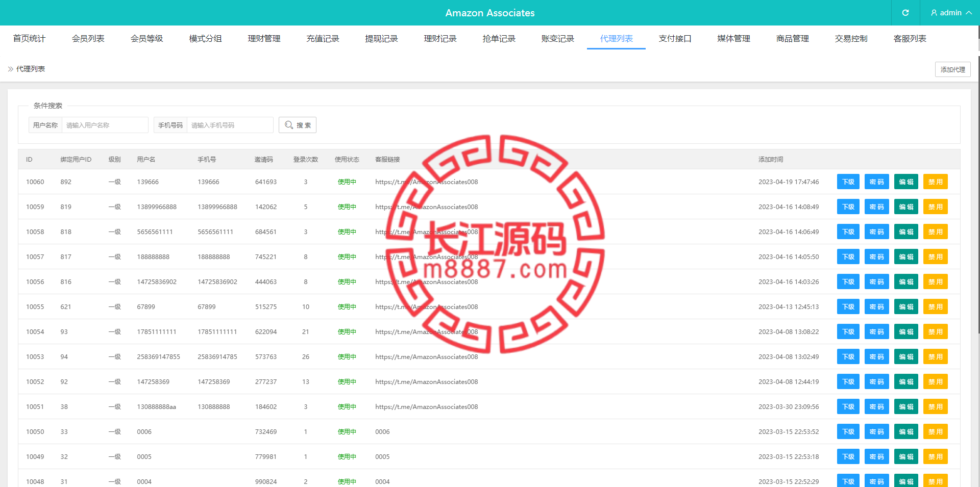Open the 客服列表 tab
The height and width of the screenshot is (487, 980).
pos(910,39)
